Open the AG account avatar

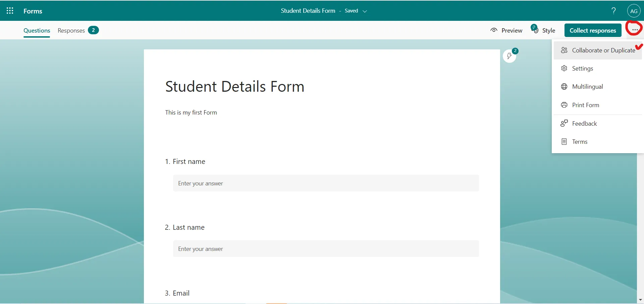pyautogui.click(x=634, y=10)
